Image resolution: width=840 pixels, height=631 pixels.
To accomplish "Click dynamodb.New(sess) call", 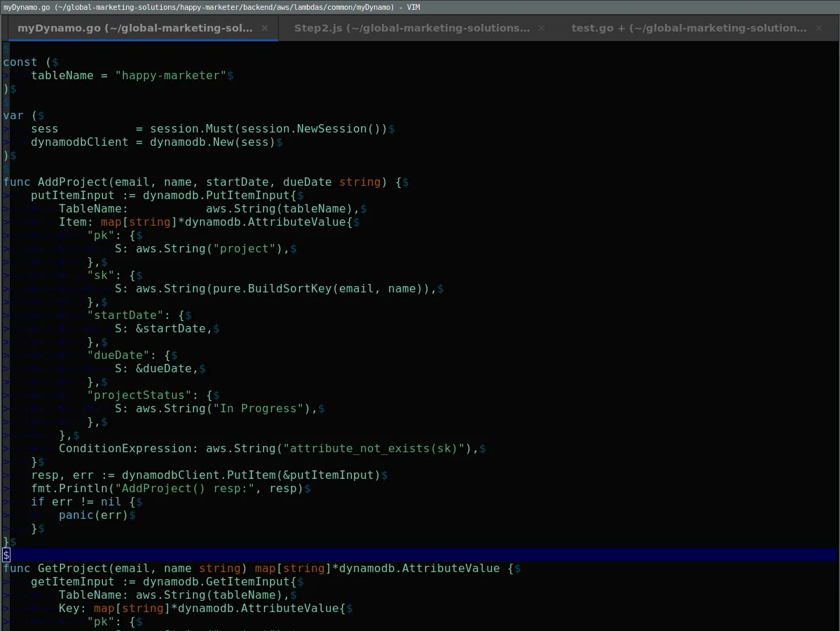I will (x=213, y=142).
